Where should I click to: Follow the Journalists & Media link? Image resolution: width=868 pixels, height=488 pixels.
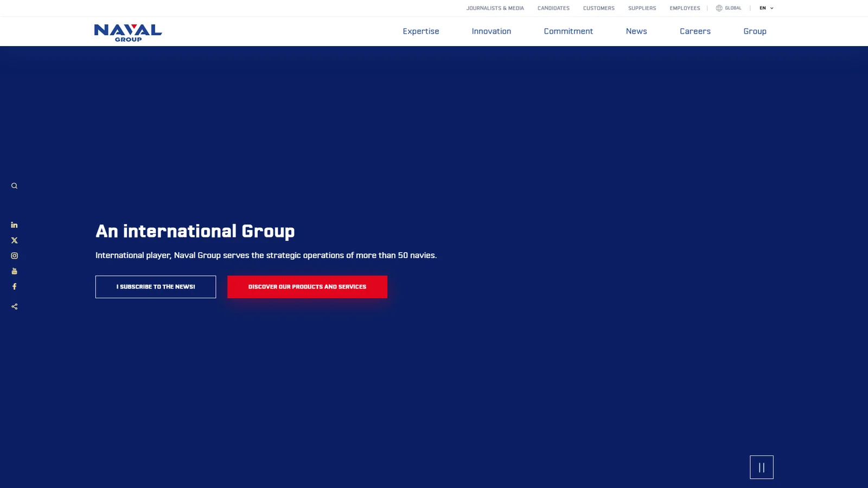[495, 8]
